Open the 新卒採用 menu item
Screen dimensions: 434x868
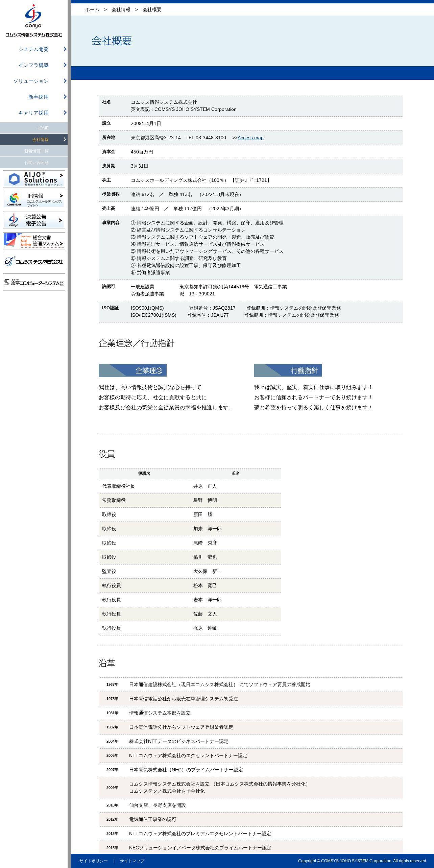[39, 97]
